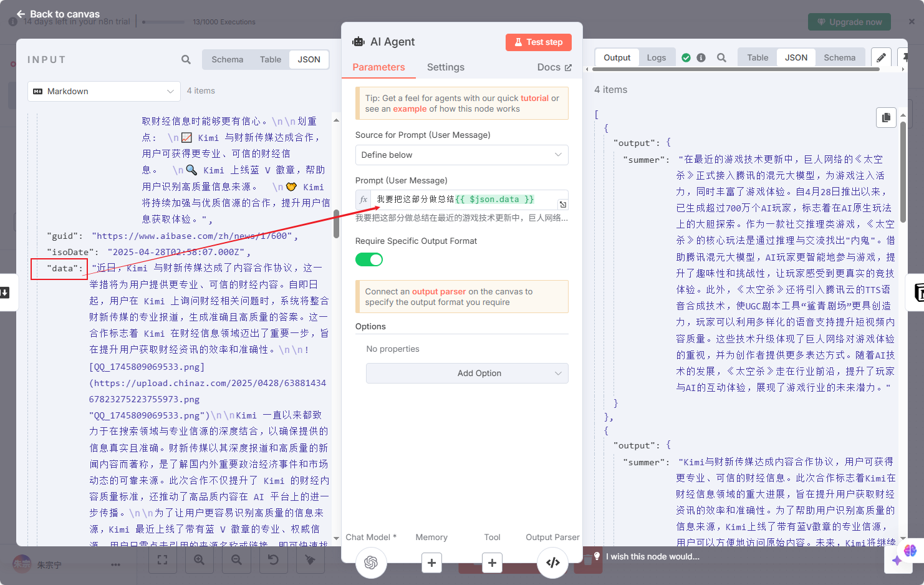Screen dimensions: 924x585
Task: Select JSON view in output panel
Action: coord(796,57)
